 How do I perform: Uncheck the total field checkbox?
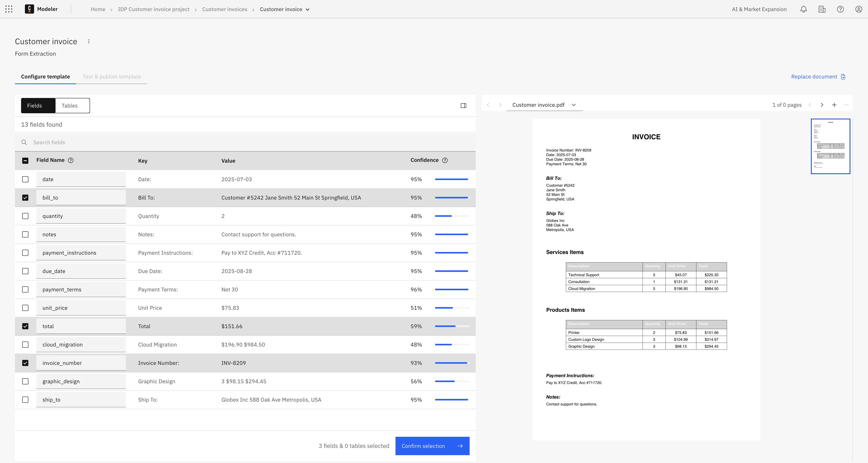pos(25,326)
